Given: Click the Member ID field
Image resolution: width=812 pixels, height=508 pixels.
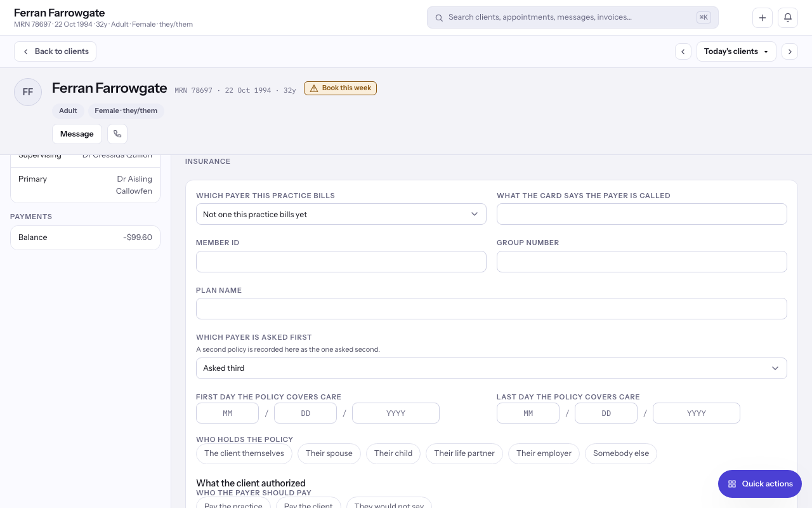Looking at the screenshot, I should pyautogui.click(x=341, y=262).
